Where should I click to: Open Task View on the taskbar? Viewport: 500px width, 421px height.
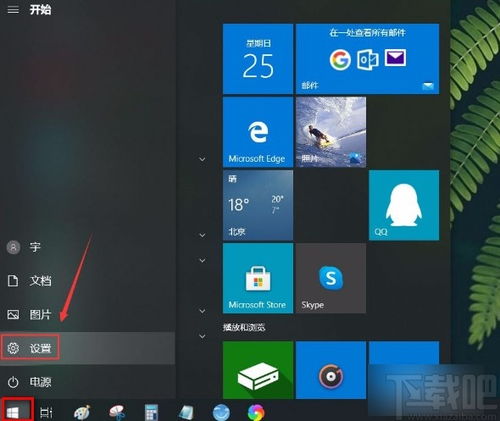tap(46, 413)
